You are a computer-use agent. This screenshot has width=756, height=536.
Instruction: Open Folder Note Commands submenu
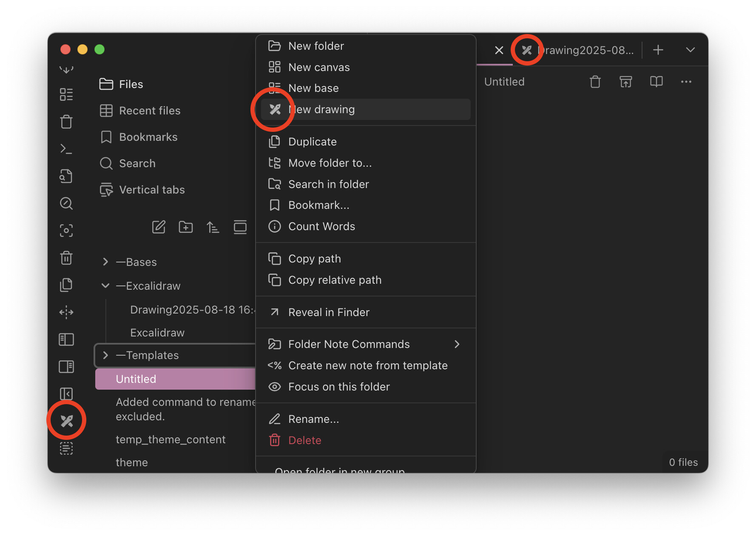point(349,344)
